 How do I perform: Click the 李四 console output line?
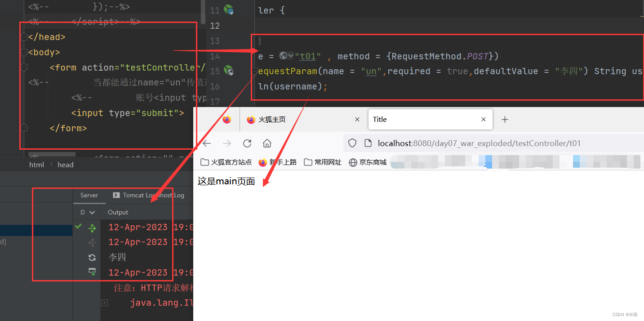pos(117,257)
